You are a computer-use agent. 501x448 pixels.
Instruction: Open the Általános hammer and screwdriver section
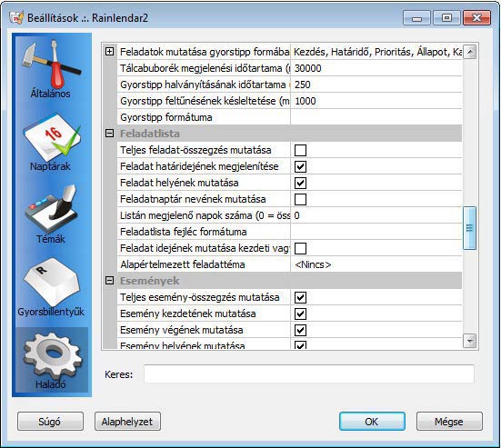coord(51,69)
